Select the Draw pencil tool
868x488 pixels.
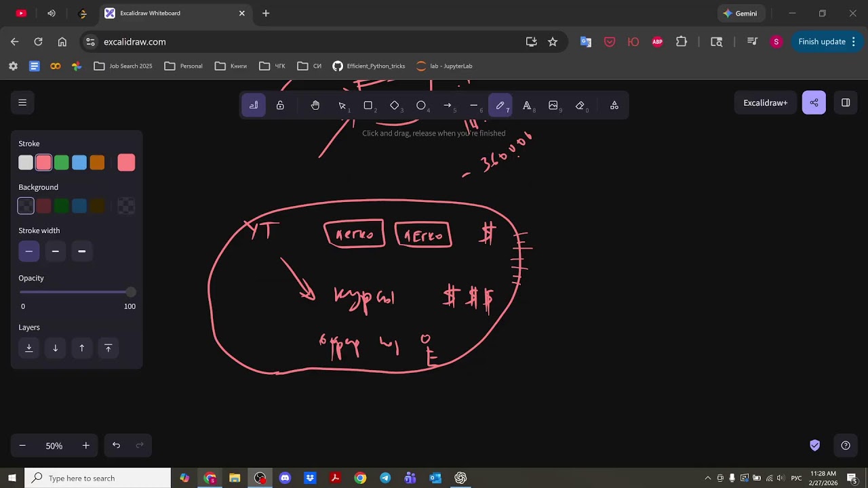500,105
